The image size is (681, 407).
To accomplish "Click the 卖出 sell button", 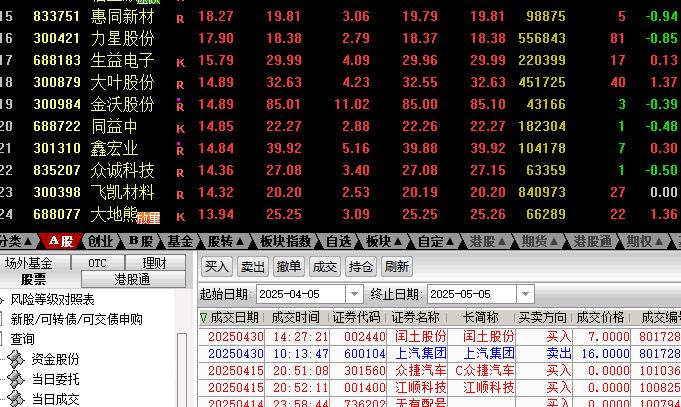I will (253, 266).
